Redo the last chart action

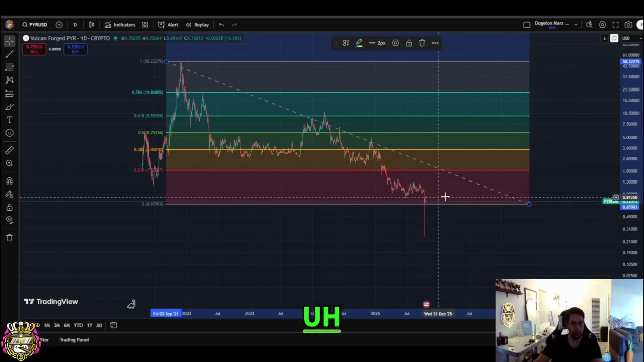pyautogui.click(x=234, y=25)
